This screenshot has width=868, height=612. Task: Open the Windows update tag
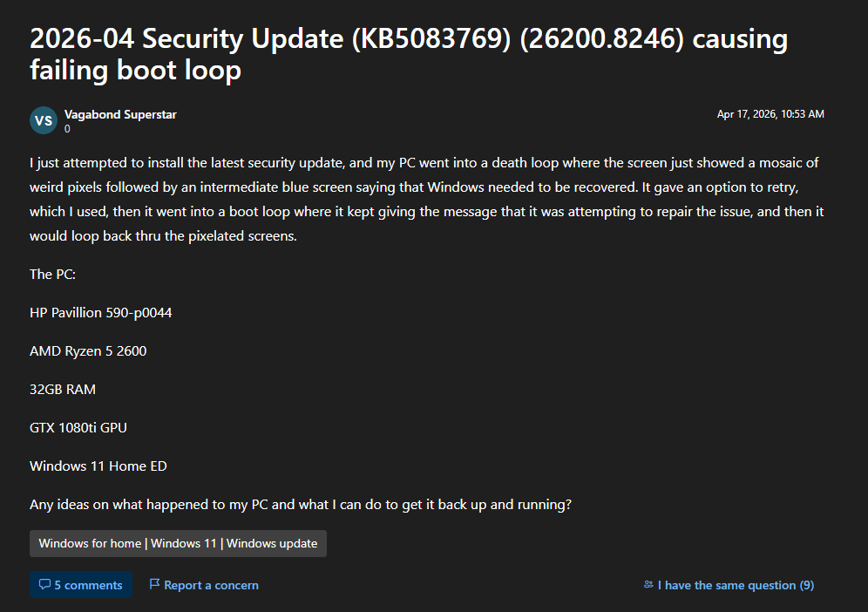272,543
